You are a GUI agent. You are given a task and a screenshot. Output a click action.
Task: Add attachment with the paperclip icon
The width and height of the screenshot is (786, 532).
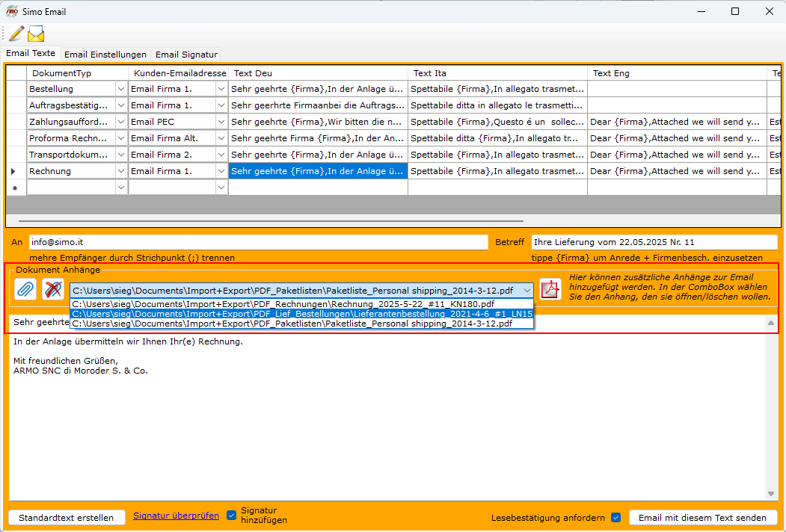(25, 289)
